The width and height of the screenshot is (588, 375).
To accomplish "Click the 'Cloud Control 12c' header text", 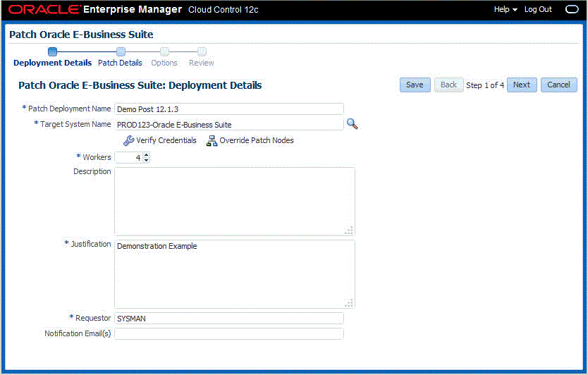I will (223, 10).
